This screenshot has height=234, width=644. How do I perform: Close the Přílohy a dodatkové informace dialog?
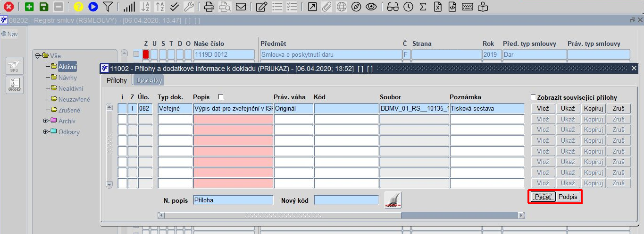(x=634, y=69)
